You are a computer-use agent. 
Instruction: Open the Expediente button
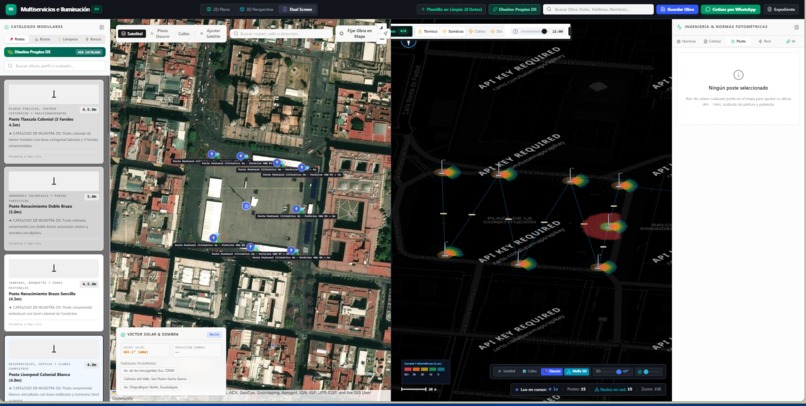pos(781,9)
